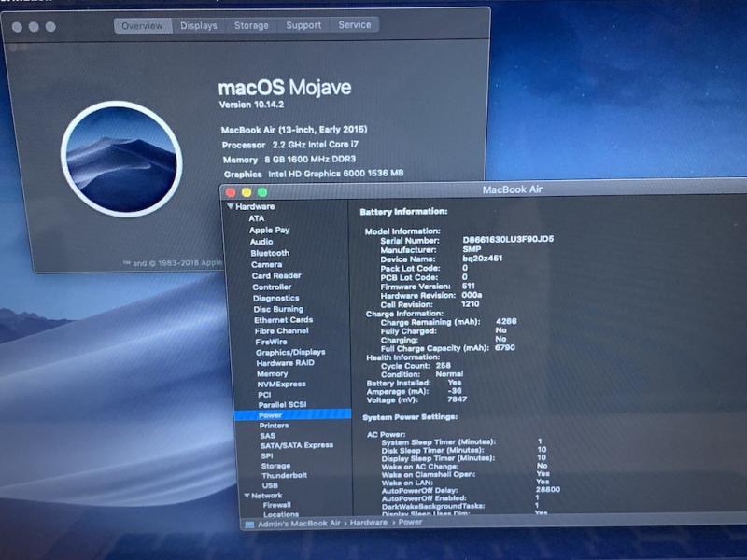Click the Condition value Normal
This screenshot has width=747, height=560.
[x=449, y=374]
